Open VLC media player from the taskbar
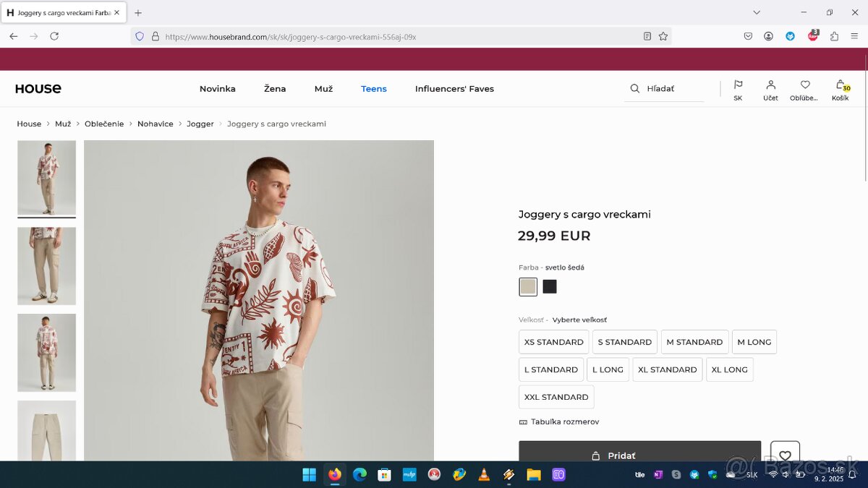 point(483,474)
